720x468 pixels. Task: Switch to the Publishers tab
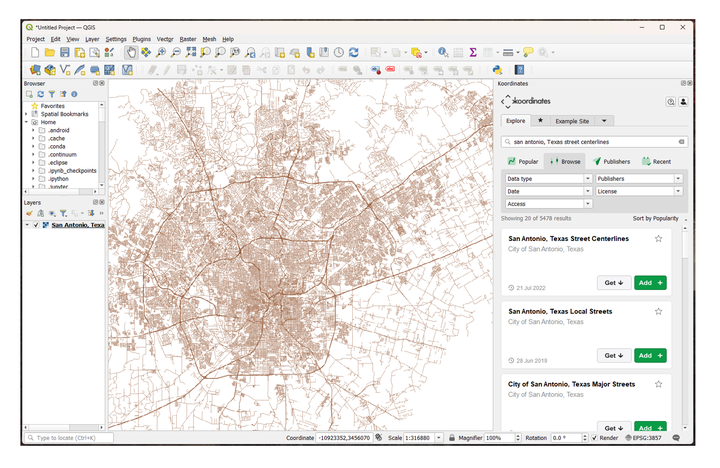pyautogui.click(x=611, y=162)
